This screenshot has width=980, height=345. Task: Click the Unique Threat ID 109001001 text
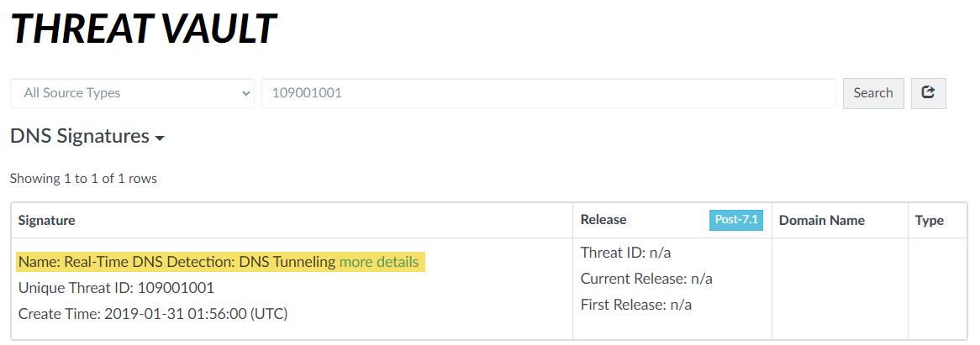[x=116, y=288]
